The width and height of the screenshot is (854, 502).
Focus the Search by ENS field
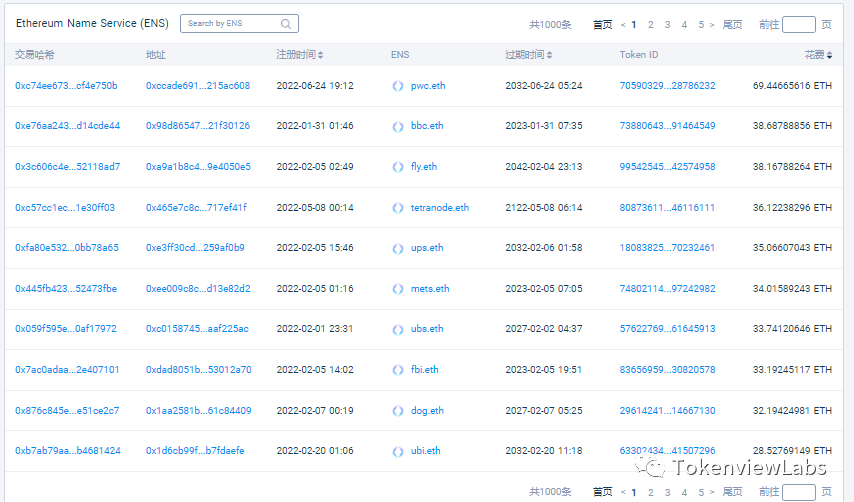[x=239, y=23]
